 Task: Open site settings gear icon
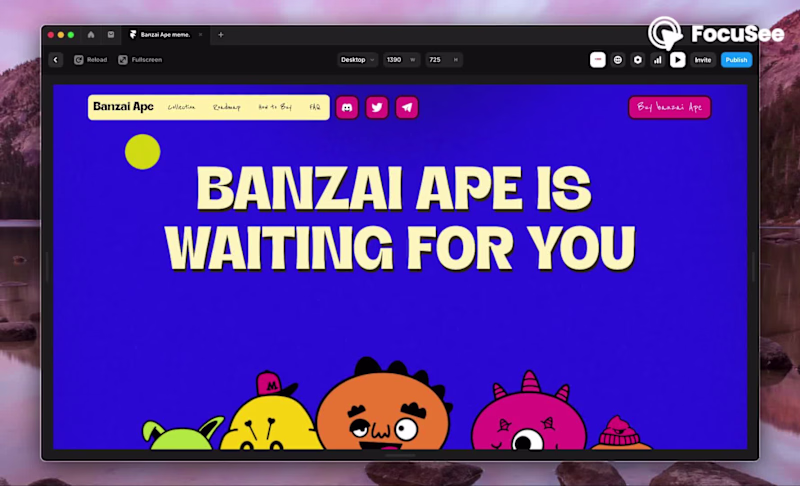pos(637,60)
